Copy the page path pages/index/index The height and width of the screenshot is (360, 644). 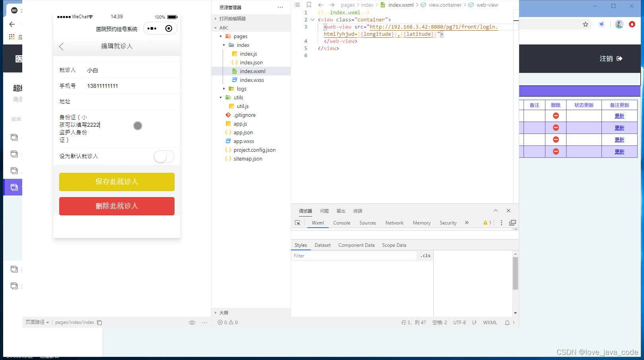coord(99,323)
